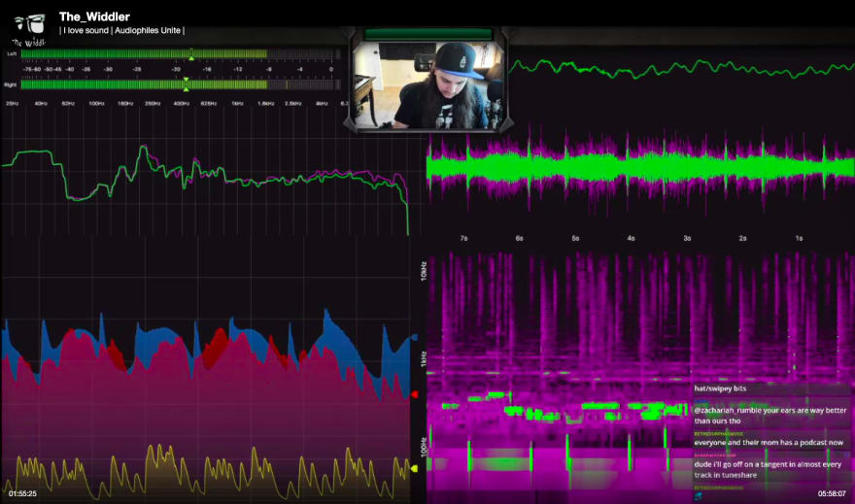
Task: Open The_Widdler channel avatar
Action: [x=30, y=29]
